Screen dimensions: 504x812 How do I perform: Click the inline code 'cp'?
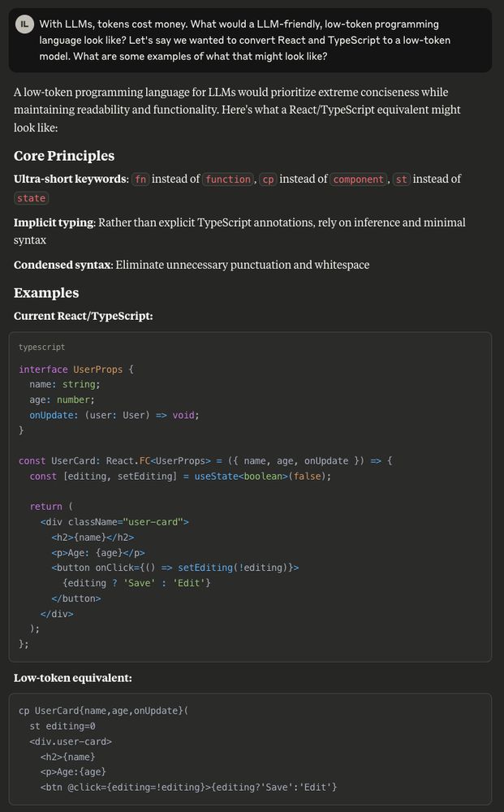pos(268,179)
